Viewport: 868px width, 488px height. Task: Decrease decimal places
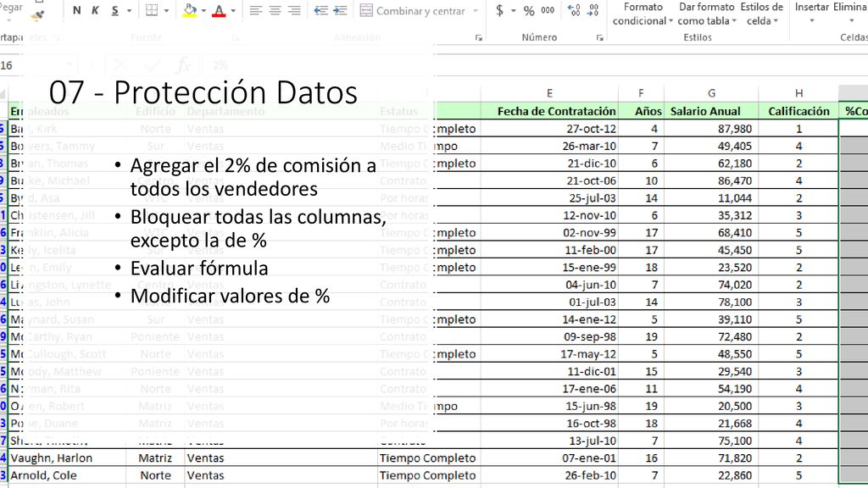pyautogui.click(x=593, y=10)
